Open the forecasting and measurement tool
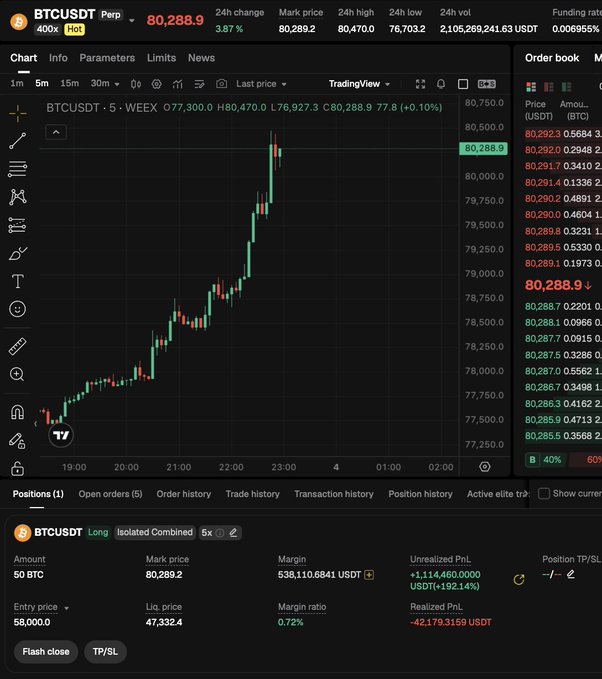This screenshot has width=602, height=679. (17, 225)
